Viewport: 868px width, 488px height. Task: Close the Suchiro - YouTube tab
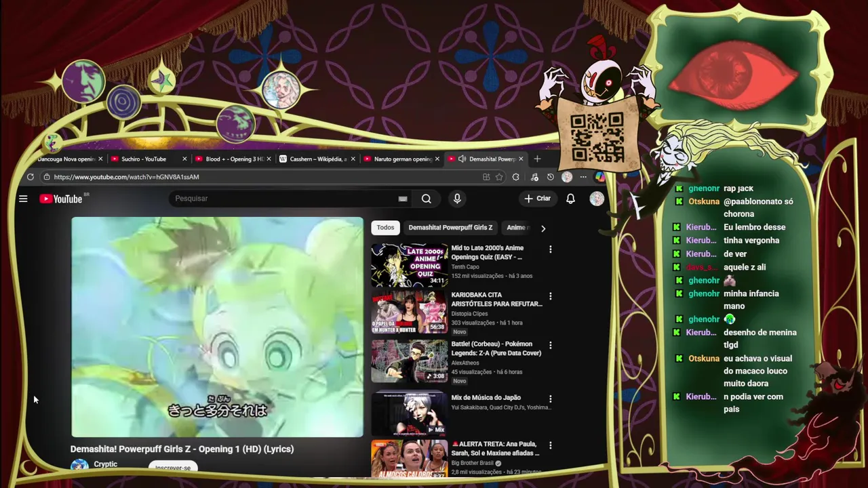pyautogui.click(x=184, y=159)
